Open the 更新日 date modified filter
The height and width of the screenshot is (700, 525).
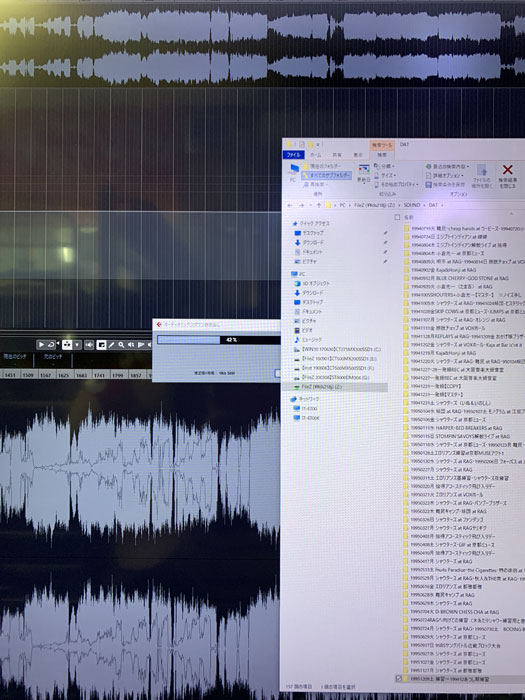(363, 173)
